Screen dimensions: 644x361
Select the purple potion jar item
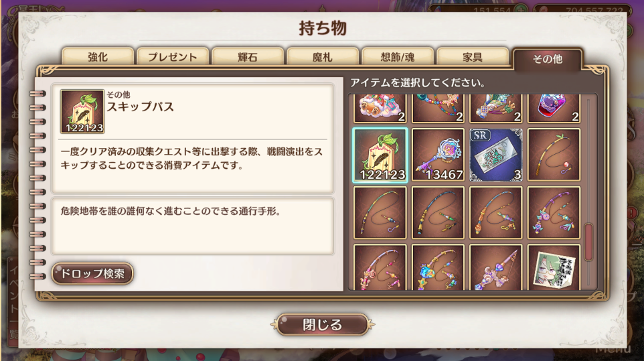(554, 109)
